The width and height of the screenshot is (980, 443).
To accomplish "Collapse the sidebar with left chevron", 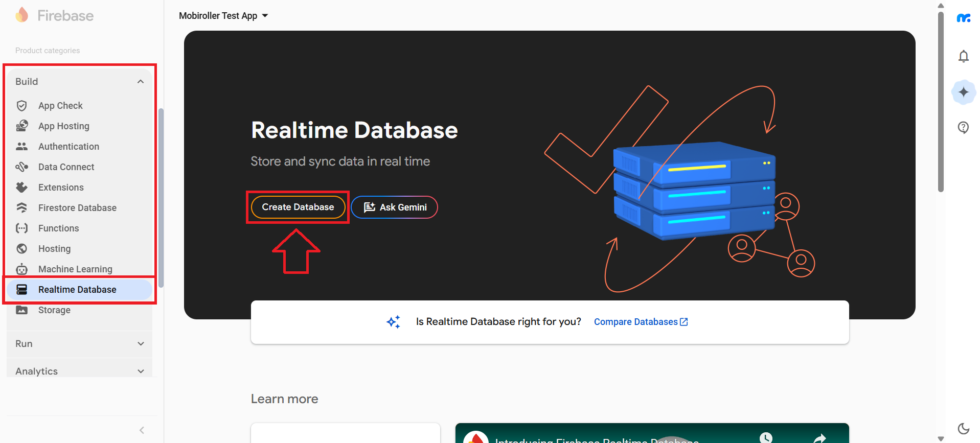I will coord(142,430).
